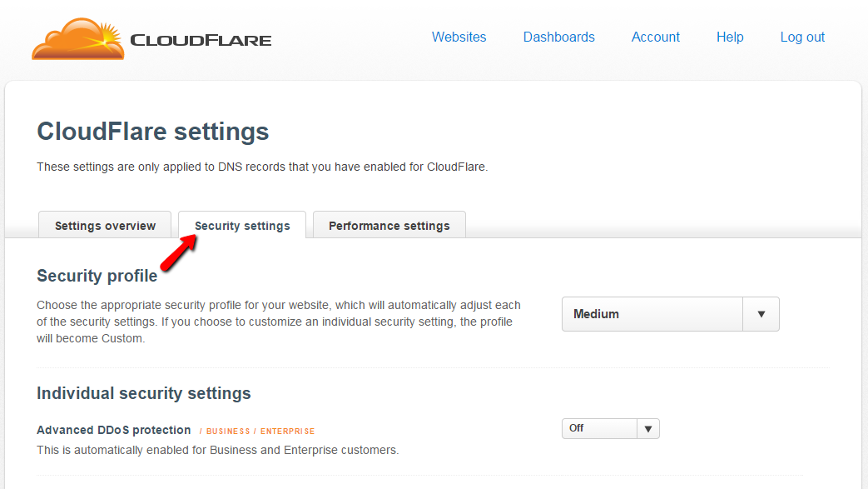Switch to the Performance settings tab

(389, 225)
